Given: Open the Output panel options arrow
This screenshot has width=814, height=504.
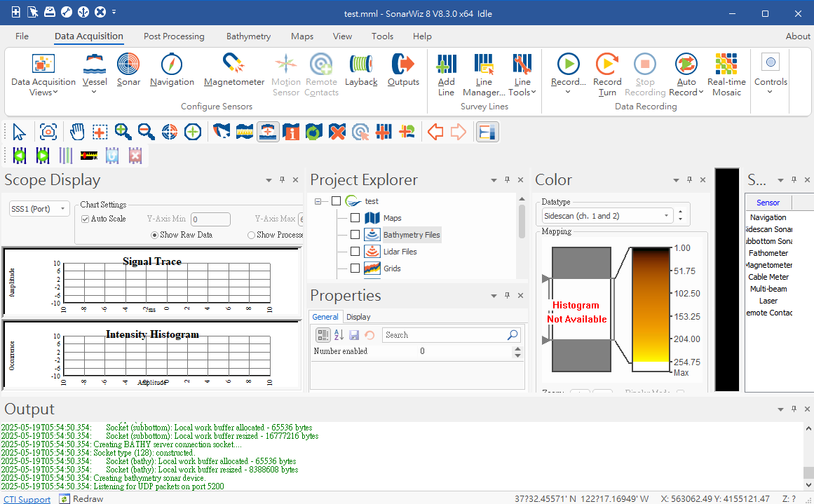Looking at the screenshot, I should pyautogui.click(x=780, y=409).
